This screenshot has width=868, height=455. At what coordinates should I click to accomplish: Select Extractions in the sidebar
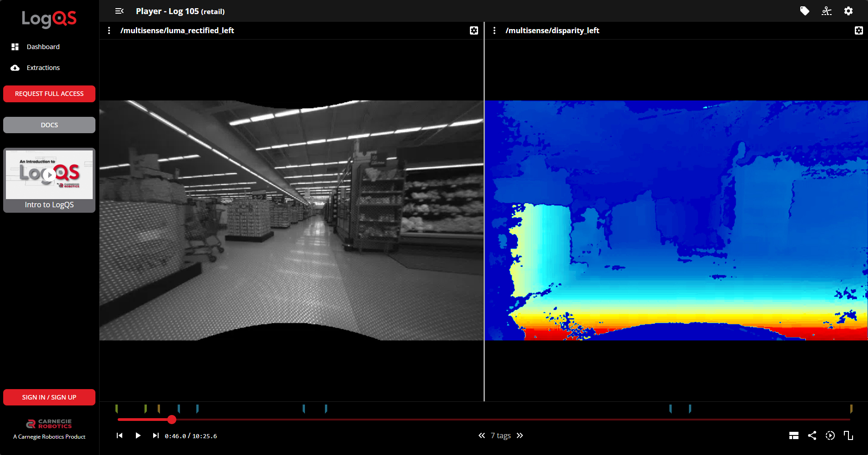pyautogui.click(x=43, y=67)
